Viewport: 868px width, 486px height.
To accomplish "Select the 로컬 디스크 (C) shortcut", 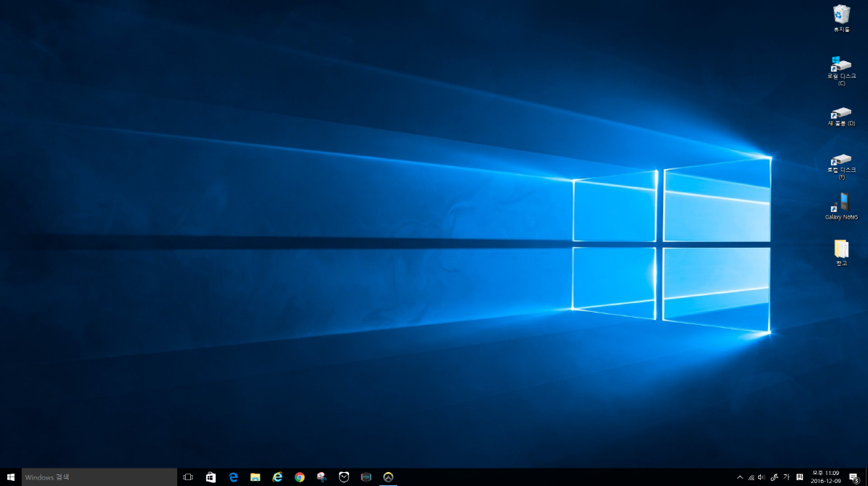I will [x=842, y=71].
